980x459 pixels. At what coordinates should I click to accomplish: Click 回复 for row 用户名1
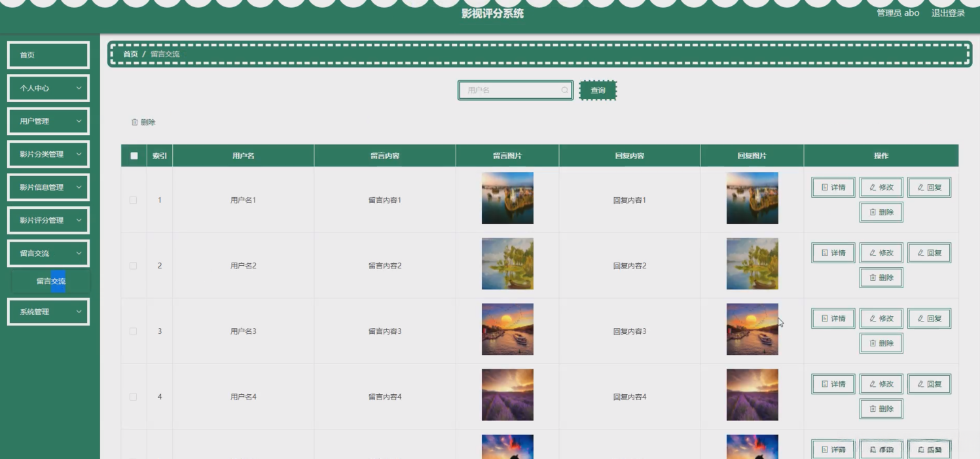coord(929,187)
